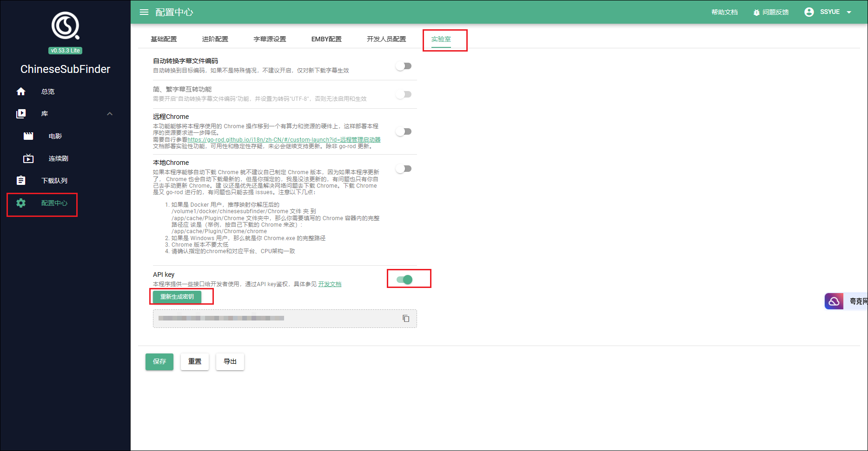Click the 问题反馈 bug report icon
Image resolution: width=868 pixels, height=451 pixels.
(756, 13)
